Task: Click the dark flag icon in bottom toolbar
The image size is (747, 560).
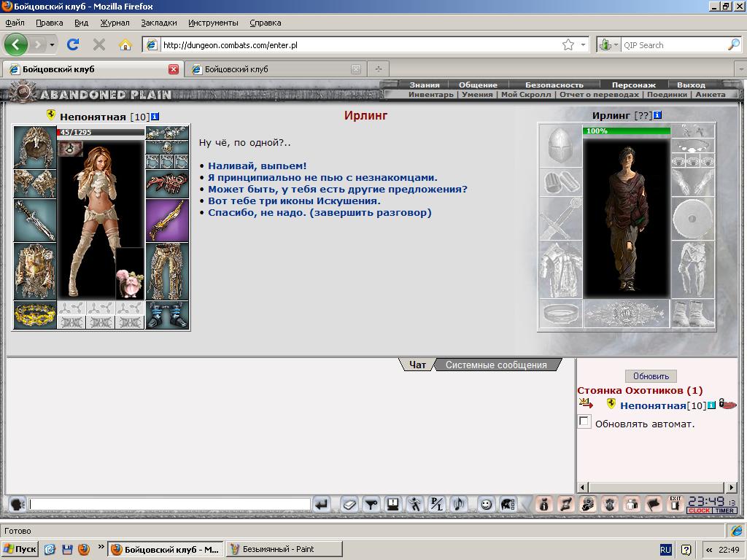Action: point(654,504)
